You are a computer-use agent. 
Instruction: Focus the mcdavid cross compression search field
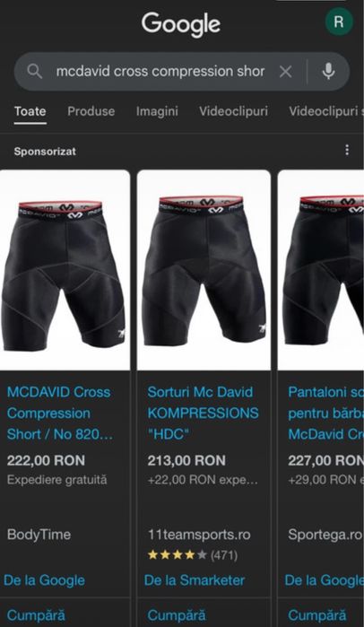pyautogui.click(x=160, y=72)
